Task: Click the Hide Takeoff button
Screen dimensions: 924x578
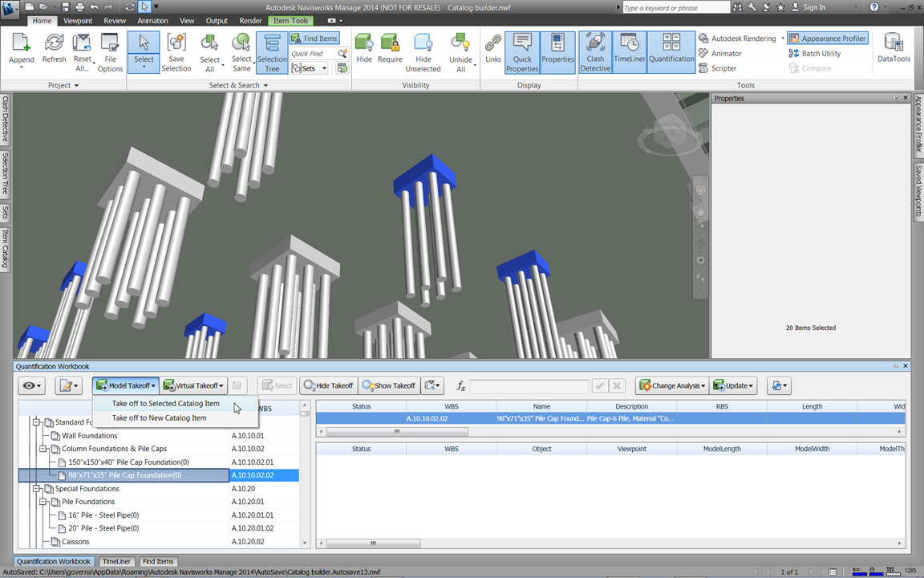Action: point(329,386)
